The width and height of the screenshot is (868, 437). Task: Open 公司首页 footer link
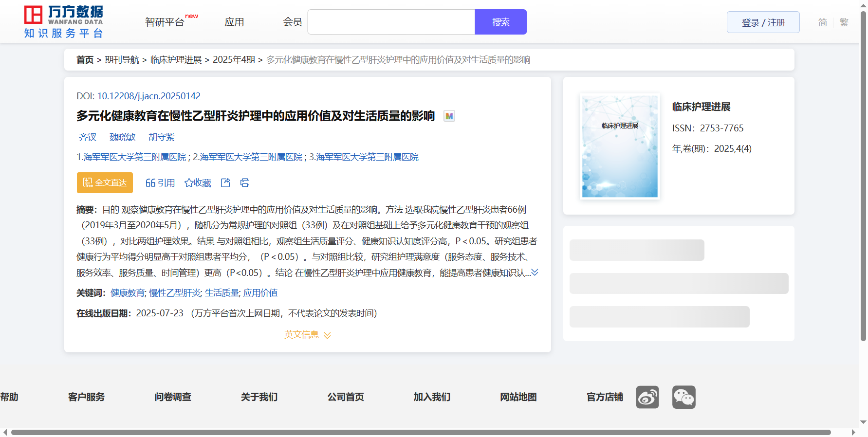click(x=346, y=397)
